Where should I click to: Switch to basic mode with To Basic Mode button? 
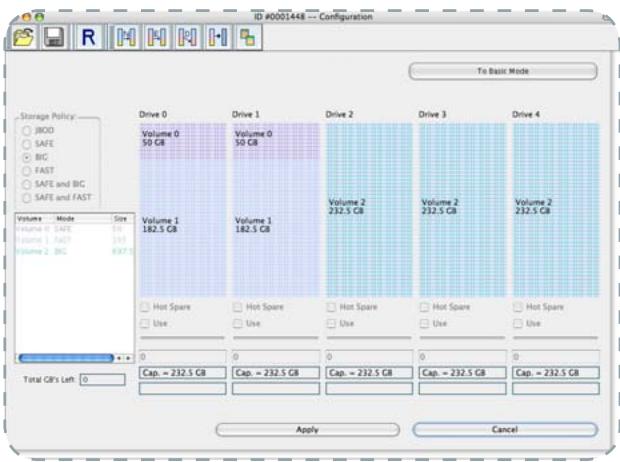tap(503, 71)
